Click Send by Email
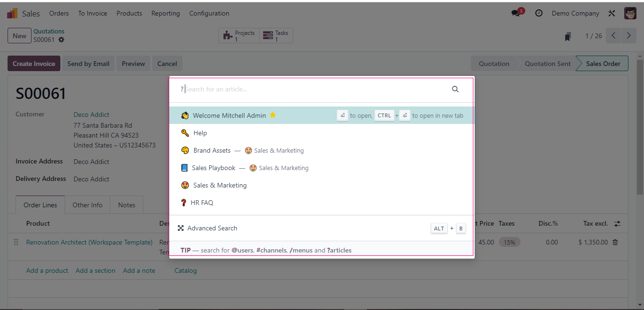 click(88, 64)
